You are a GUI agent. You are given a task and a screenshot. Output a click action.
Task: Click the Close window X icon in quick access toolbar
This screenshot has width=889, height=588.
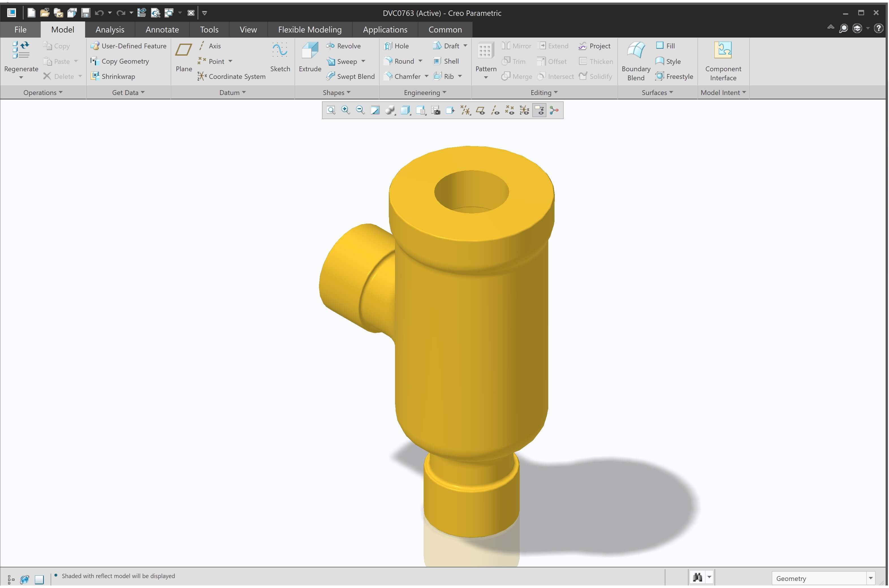[x=191, y=13]
